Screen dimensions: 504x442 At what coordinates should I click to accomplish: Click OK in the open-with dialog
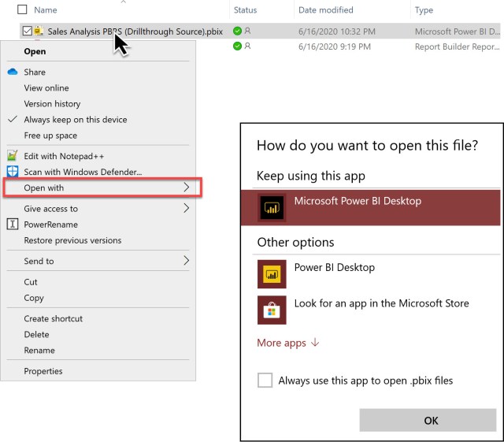tap(428, 420)
